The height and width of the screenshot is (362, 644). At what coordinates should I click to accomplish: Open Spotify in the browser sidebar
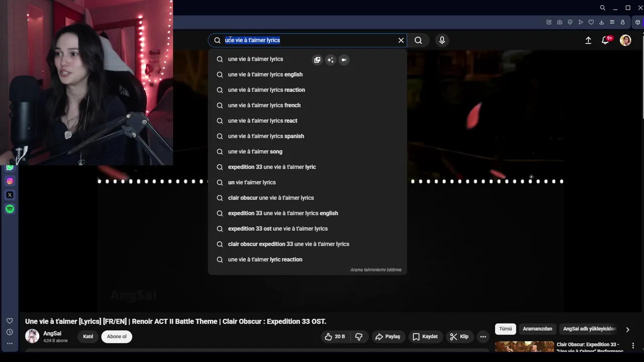click(10, 209)
